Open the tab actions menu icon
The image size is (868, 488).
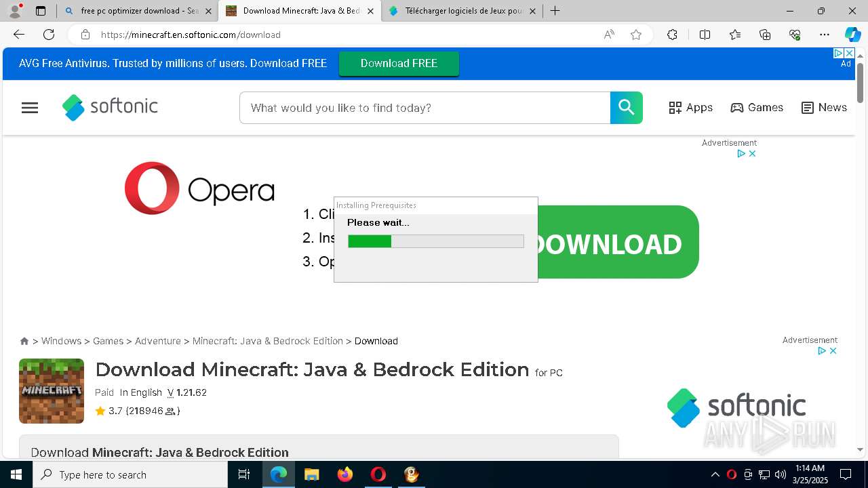41,11
